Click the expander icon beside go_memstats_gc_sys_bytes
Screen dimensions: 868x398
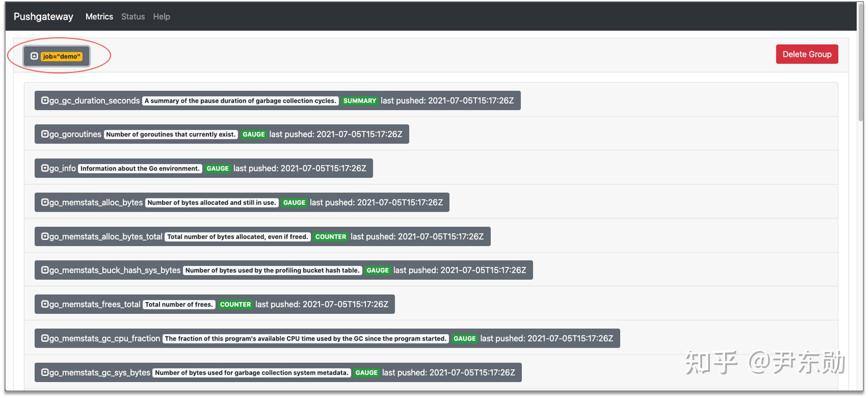click(45, 372)
